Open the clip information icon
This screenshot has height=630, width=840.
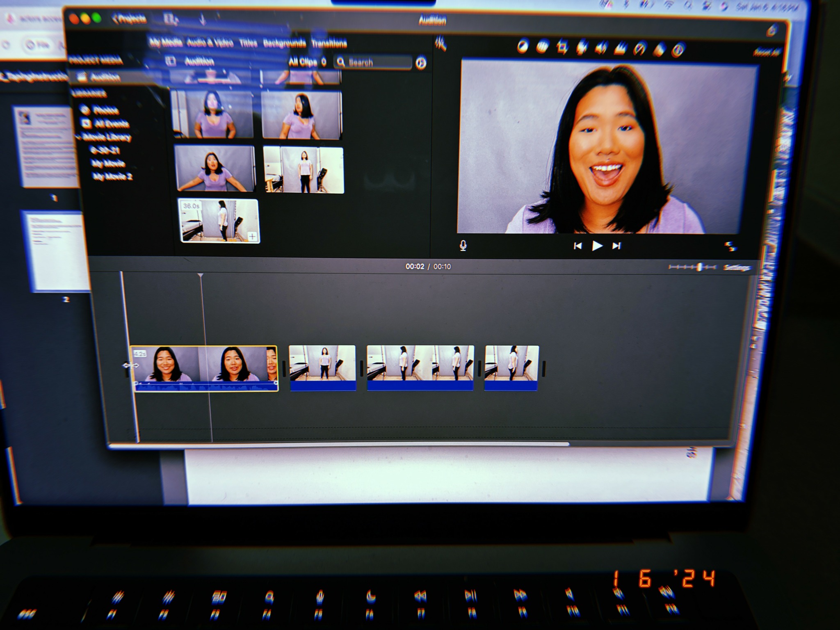pos(678,50)
